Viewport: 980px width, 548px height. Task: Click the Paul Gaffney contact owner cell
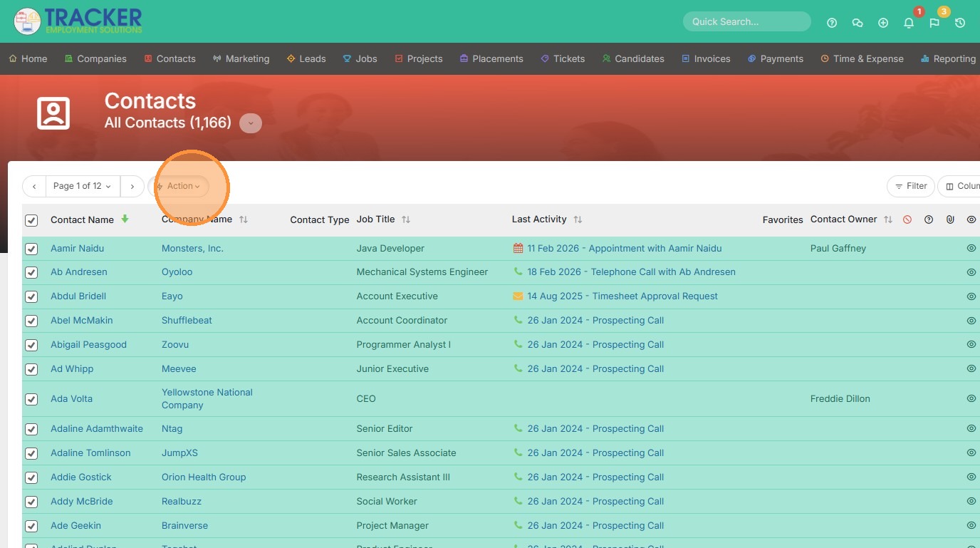coord(838,249)
